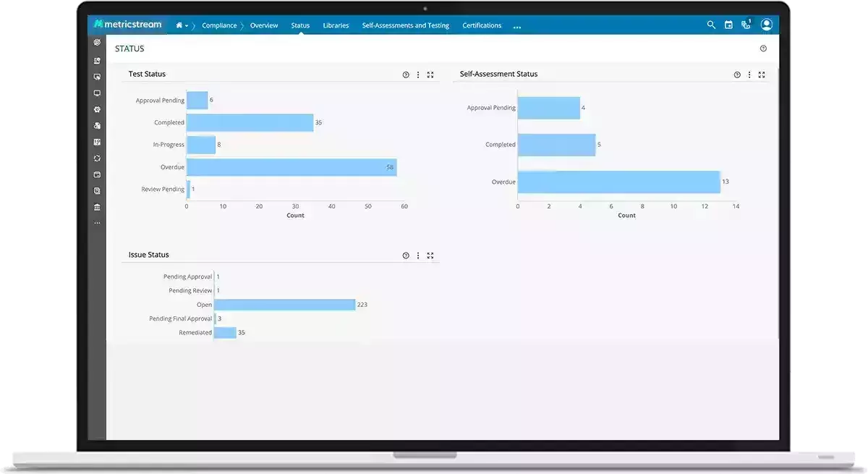Open Issue Status panel options menu
This screenshot has width=868, height=474.
pyautogui.click(x=418, y=255)
